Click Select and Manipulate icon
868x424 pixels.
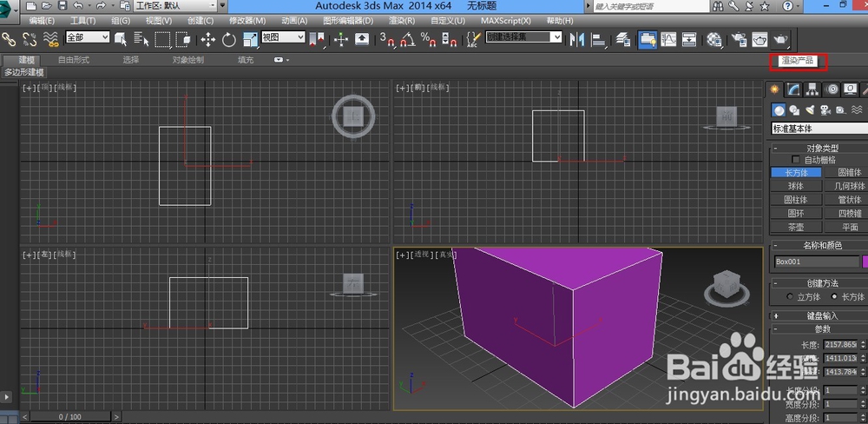pyautogui.click(x=341, y=39)
